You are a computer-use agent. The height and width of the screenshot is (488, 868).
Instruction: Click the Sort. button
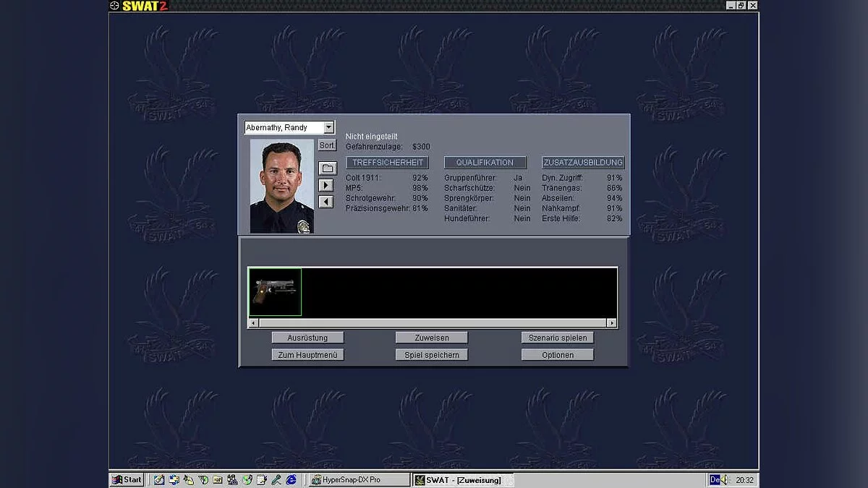click(328, 145)
